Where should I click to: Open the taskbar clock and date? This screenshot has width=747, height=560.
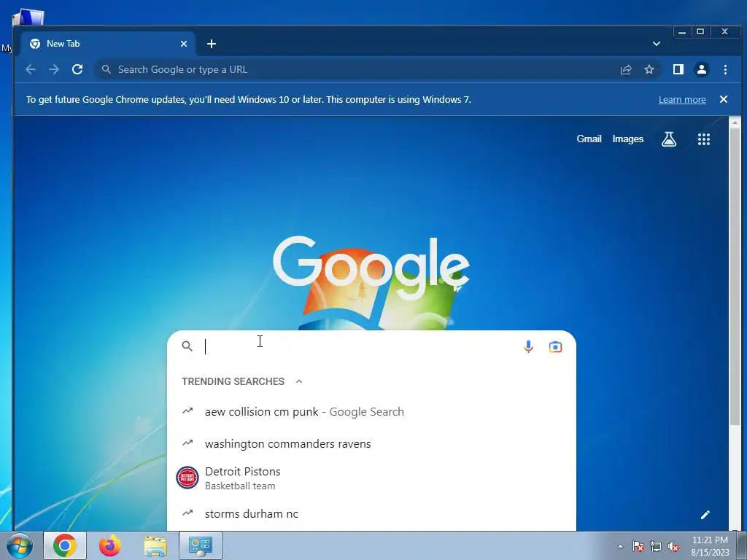coord(710,546)
